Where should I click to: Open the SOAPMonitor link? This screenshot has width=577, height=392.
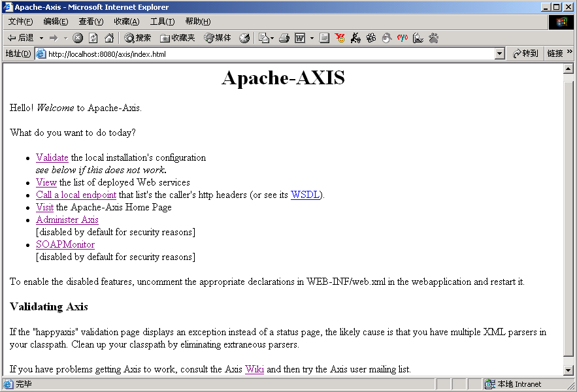(x=65, y=244)
